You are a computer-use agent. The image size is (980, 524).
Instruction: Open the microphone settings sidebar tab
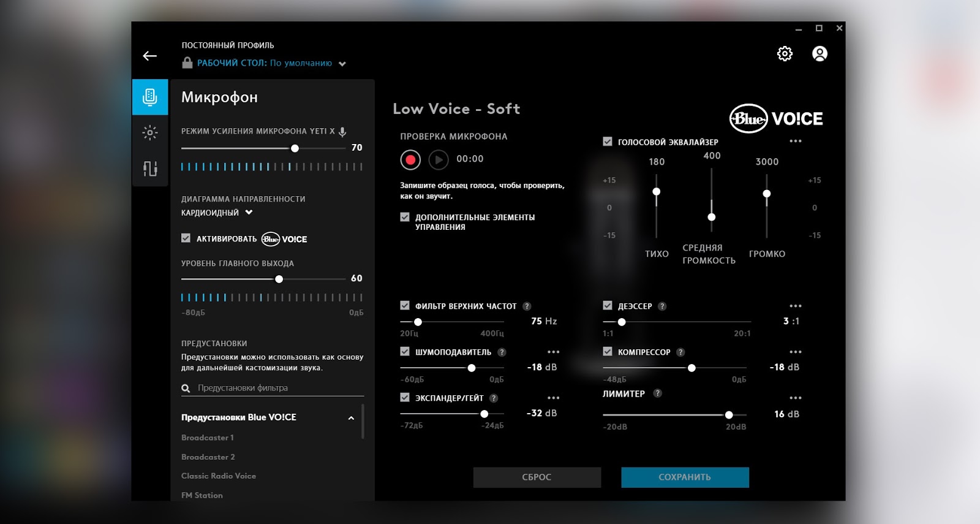[x=150, y=97]
